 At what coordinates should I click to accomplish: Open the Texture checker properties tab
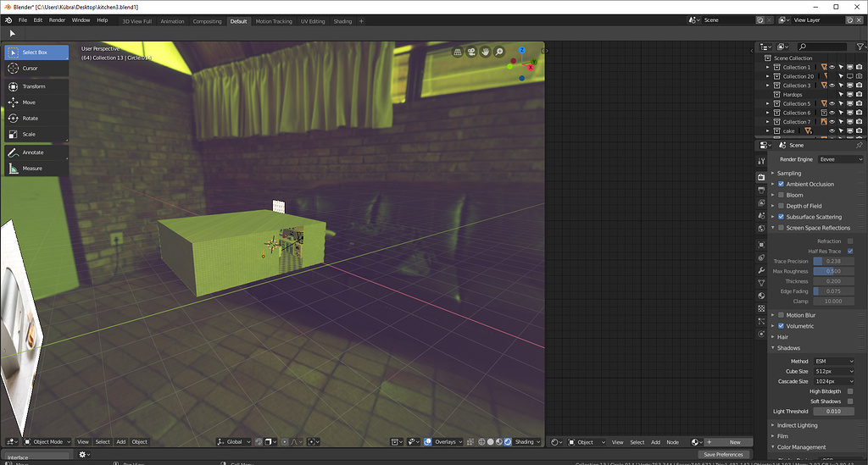pos(761,308)
